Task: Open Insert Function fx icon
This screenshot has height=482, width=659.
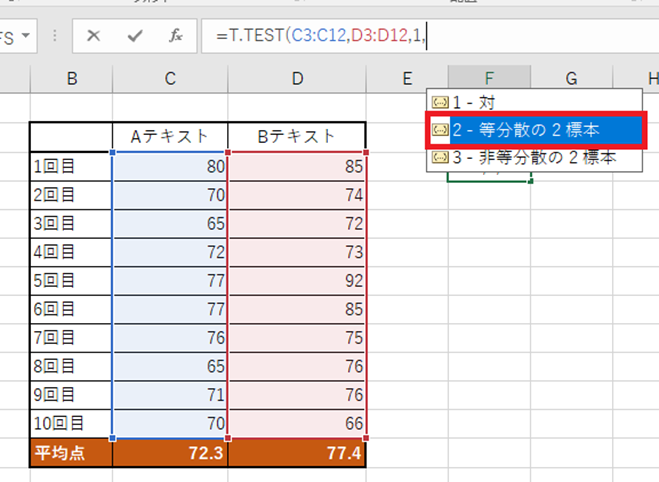Action: (x=175, y=36)
